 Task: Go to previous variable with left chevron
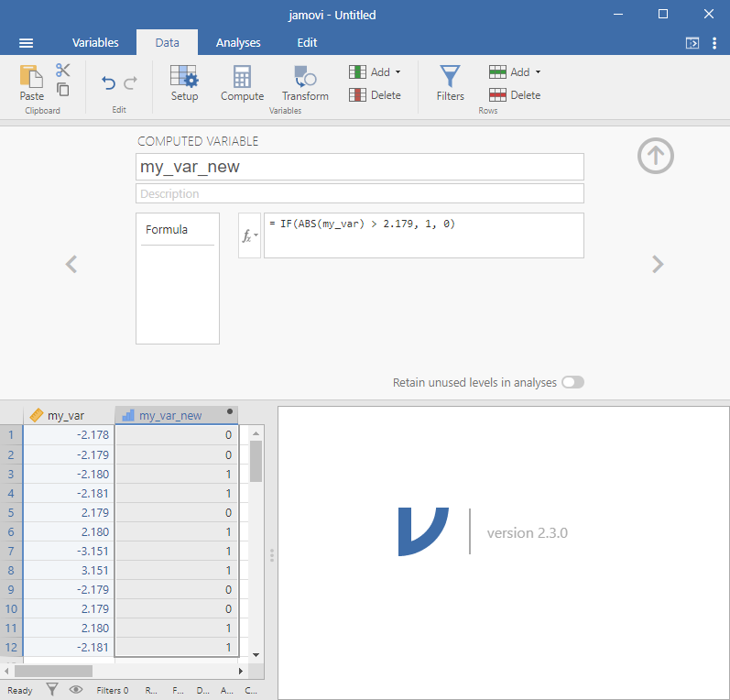[71, 264]
